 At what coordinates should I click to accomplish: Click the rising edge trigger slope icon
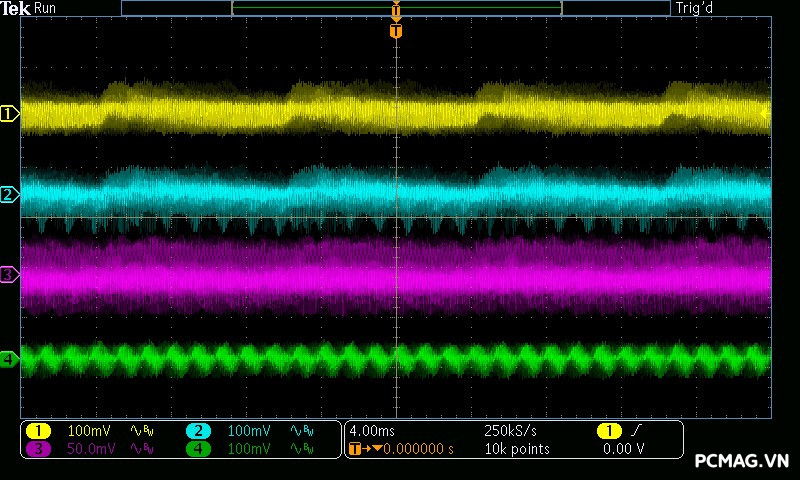(635, 430)
